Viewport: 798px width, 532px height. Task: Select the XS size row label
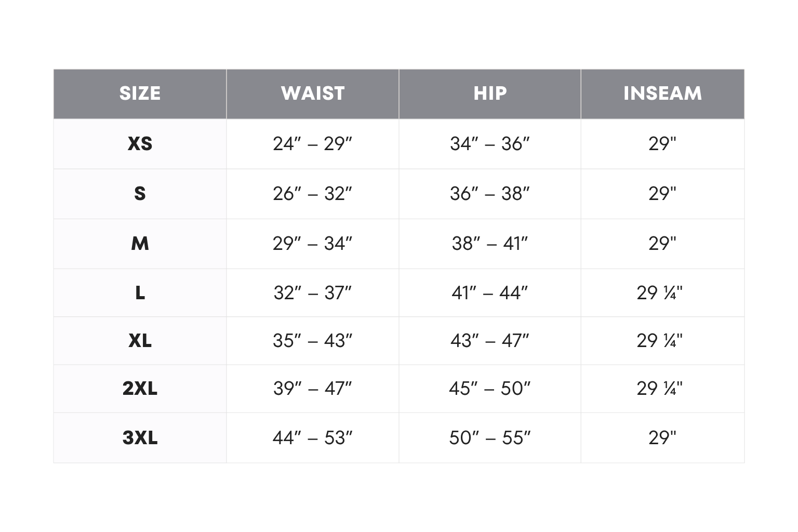pyautogui.click(x=140, y=144)
